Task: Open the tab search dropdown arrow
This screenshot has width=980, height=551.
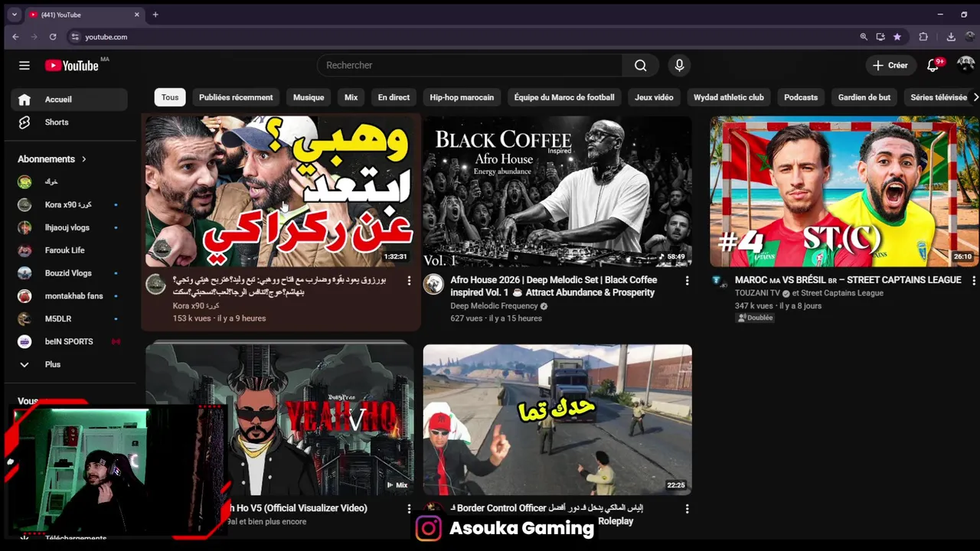Action: pyautogui.click(x=14, y=15)
